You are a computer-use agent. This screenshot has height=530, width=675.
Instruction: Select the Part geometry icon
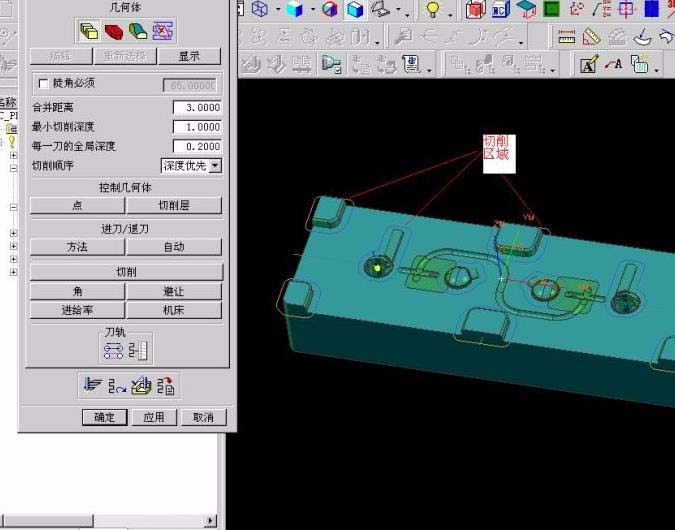(x=89, y=30)
